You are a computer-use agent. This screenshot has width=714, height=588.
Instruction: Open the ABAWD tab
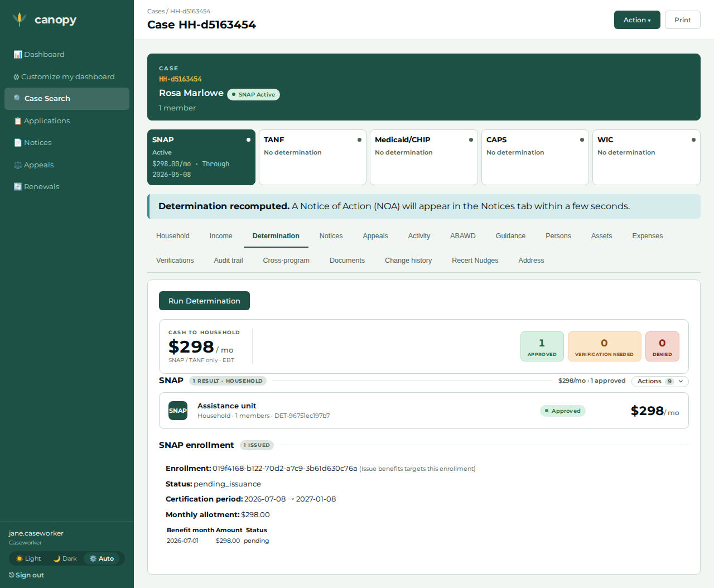pyautogui.click(x=463, y=236)
